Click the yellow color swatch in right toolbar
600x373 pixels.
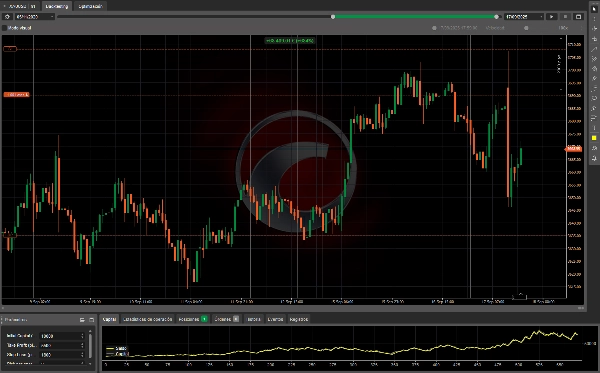594,138
